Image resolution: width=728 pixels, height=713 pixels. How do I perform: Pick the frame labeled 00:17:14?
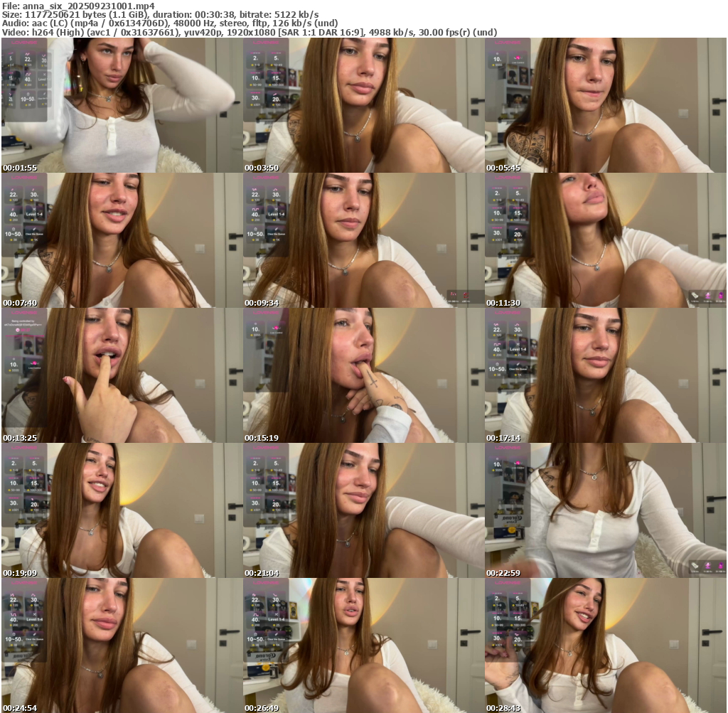606,375
